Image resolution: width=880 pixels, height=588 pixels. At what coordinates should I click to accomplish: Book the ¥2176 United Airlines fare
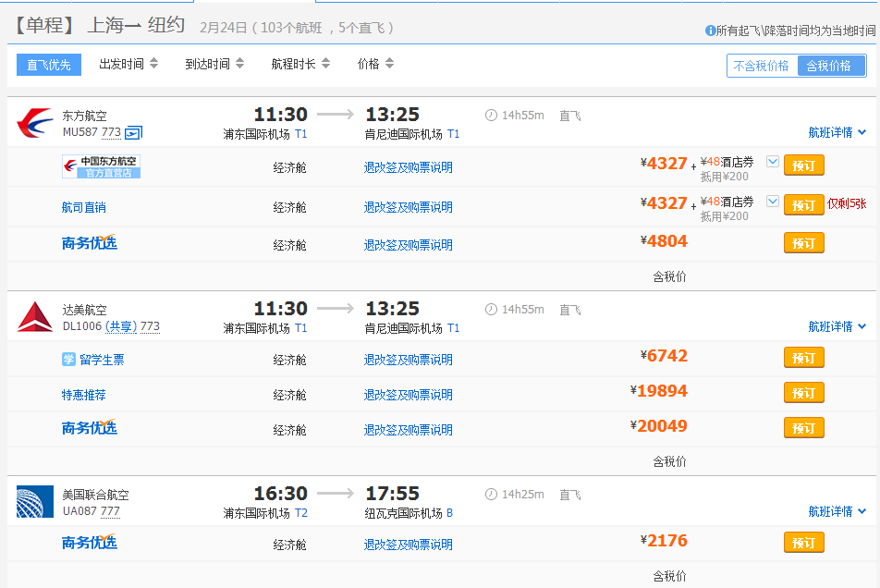click(803, 543)
